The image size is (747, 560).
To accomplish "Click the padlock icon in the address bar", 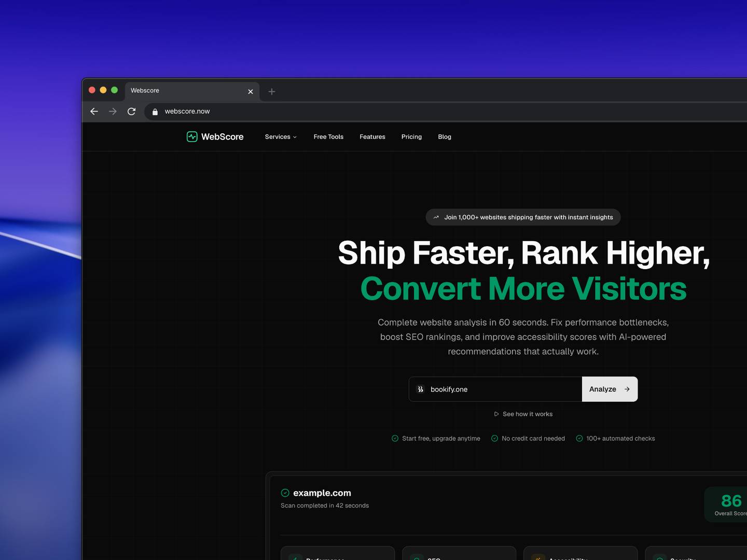I will point(155,111).
